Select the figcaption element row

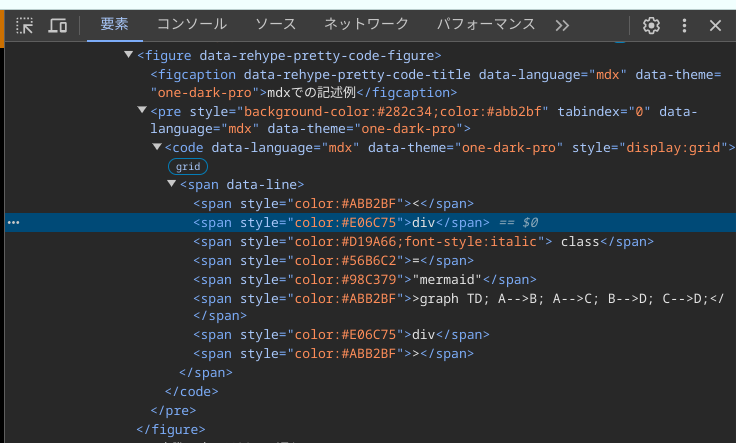click(300, 75)
